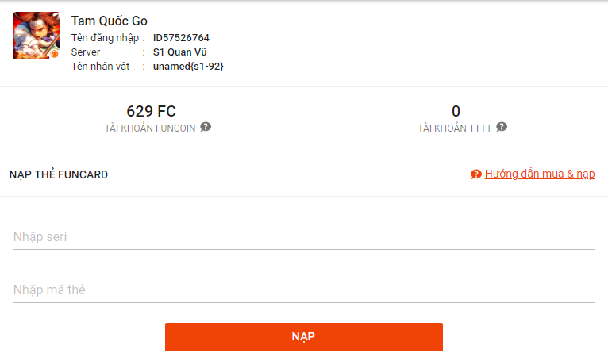
Task: Click the 629 FC balance amount
Action: [x=152, y=112]
